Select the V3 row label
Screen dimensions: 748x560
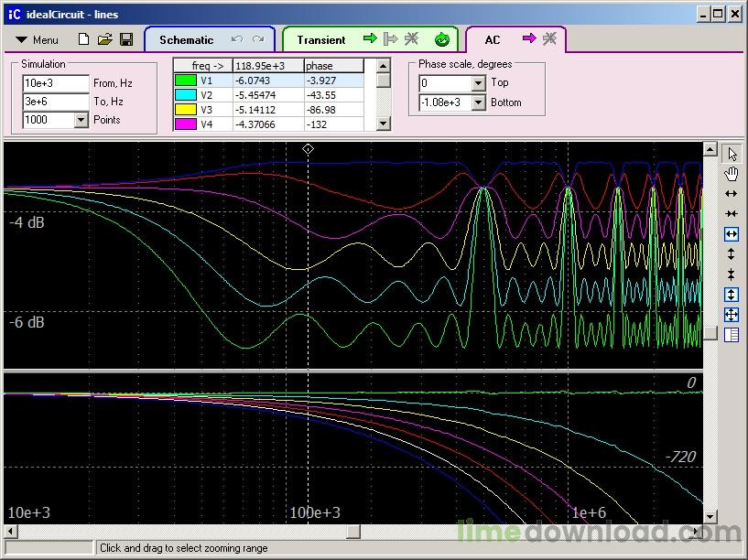pyautogui.click(x=207, y=110)
